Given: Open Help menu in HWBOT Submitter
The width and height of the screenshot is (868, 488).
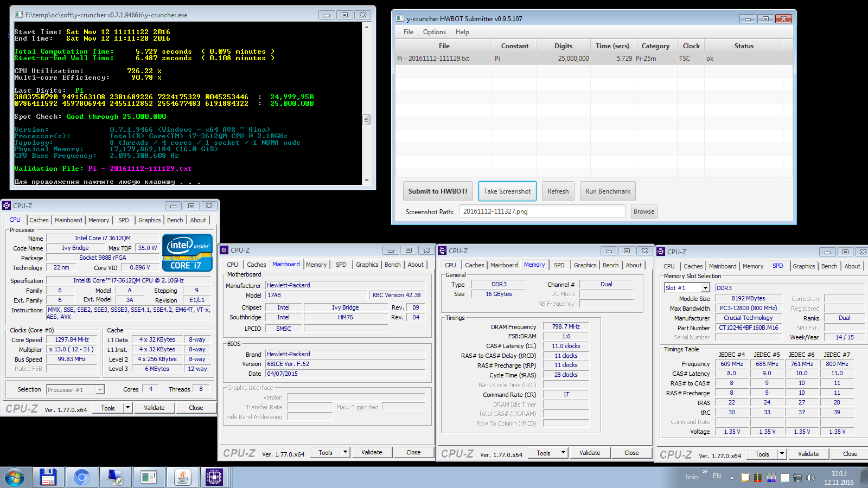Looking at the screenshot, I should tap(462, 32).
